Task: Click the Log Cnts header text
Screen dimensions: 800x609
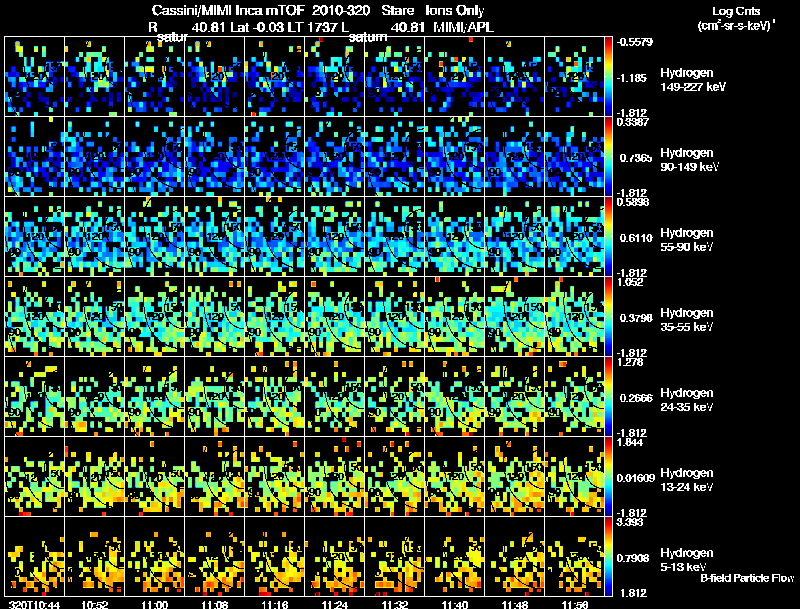Action: tap(736, 11)
